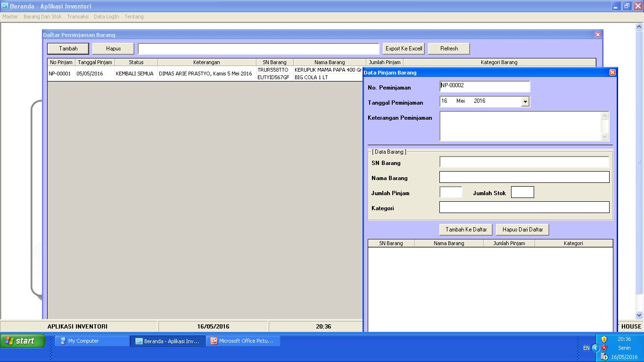
Task: Click Hapus Dari Daftar in the pinjam dialog
Action: pos(522,230)
